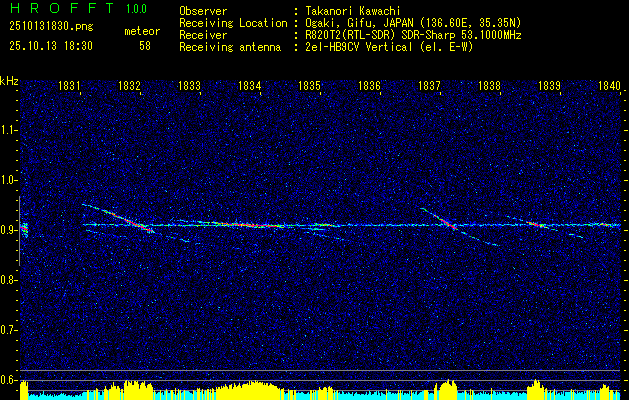Click the kHz axis unit label
The width and height of the screenshot is (629, 400).
[x=9, y=80]
